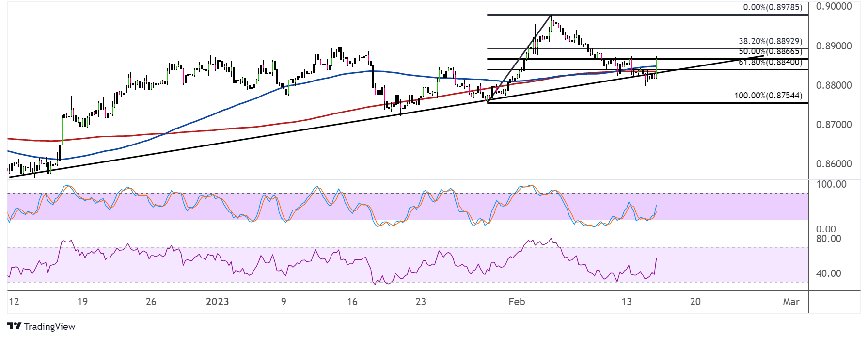
Task: Click the swing high candle at Fibonacci 0% peak
Action: [x=552, y=23]
